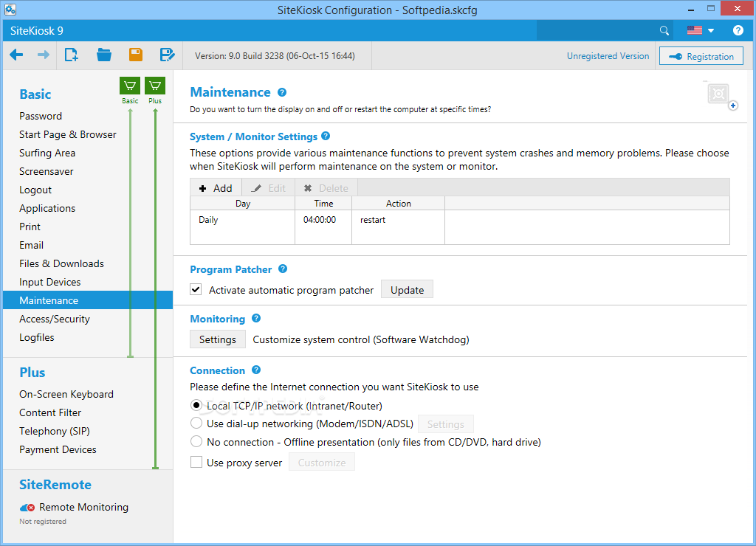The height and width of the screenshot is (546, 756).
Task: Open Remote Monitoring settings
Action: click(83, 507)
